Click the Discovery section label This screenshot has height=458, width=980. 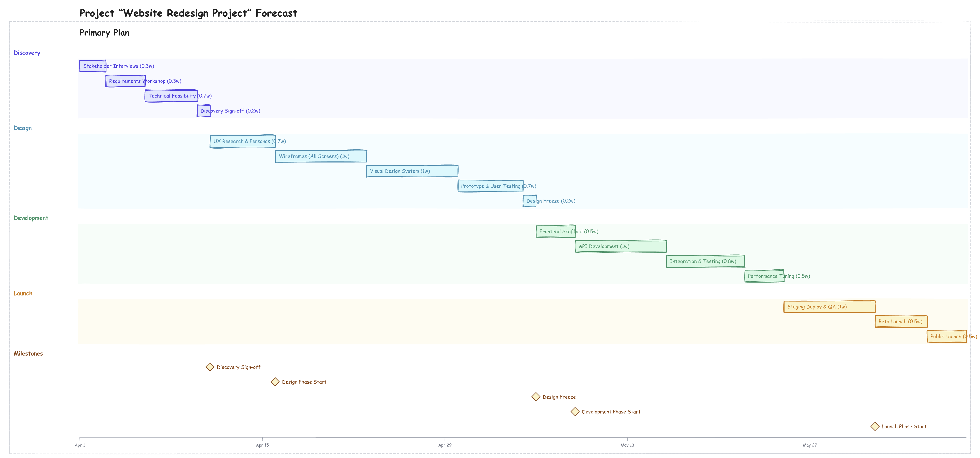(x=27, y=53)
